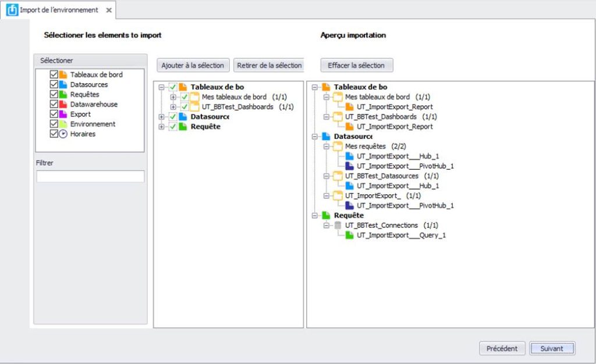Click the green UT_ImportExport___Query_1 icon

click(x=349, y=235)
